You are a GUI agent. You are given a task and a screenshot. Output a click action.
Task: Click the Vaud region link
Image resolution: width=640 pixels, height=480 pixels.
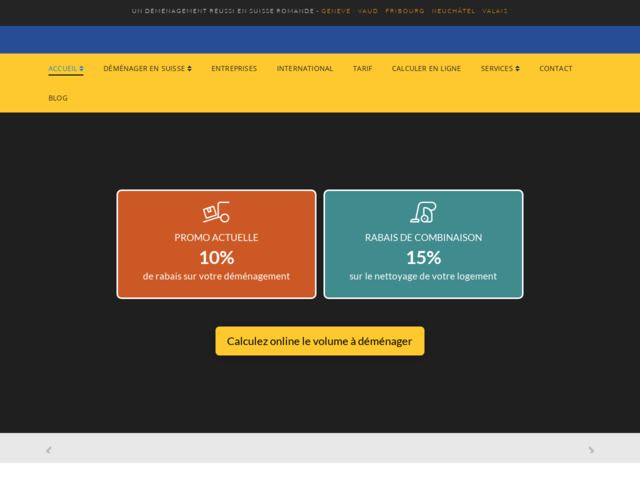368,11
